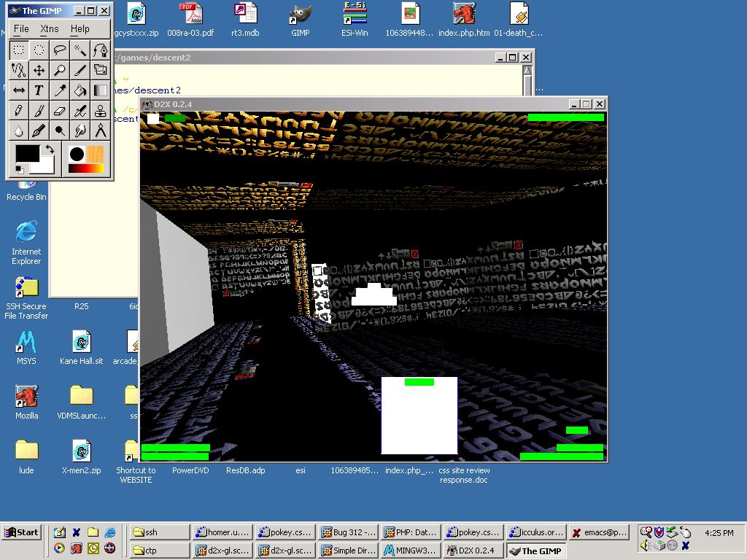
Task: Choose the Paintbrush tool
Action: [39, 111]
